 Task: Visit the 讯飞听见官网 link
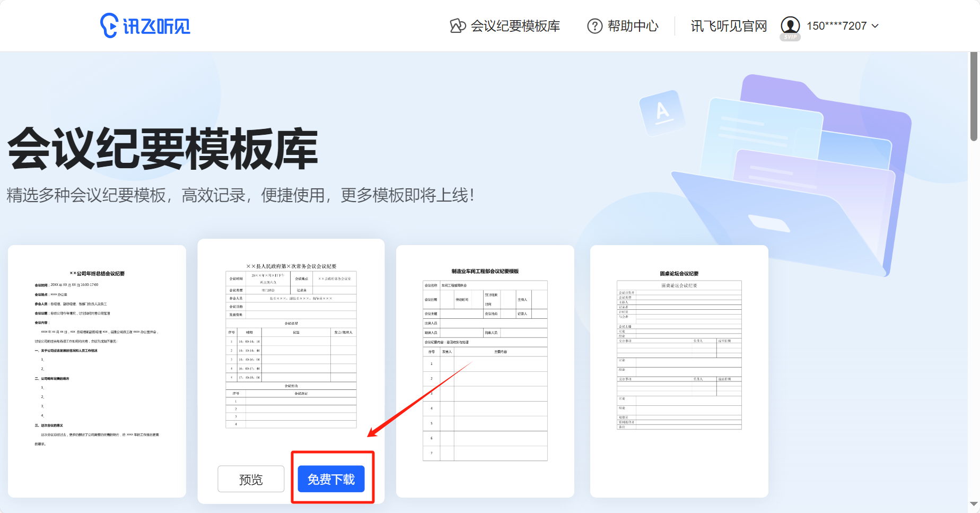[729, 26]
